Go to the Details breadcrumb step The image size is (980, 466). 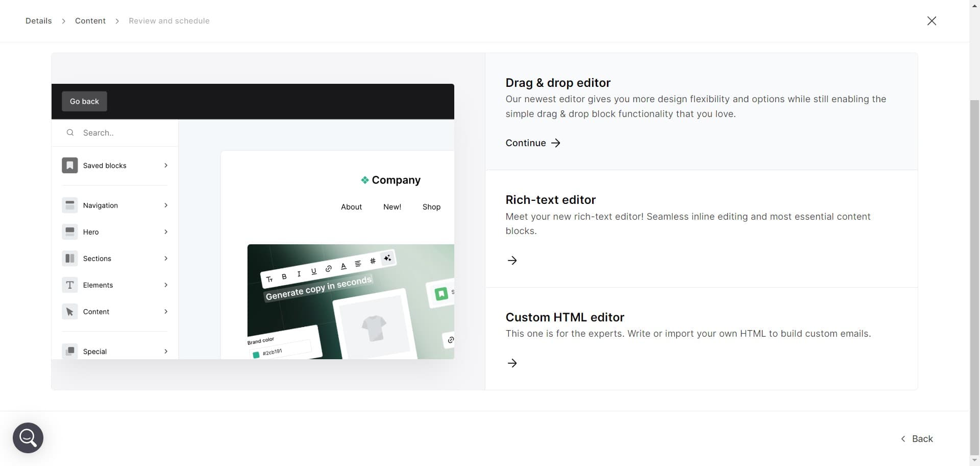[x=39, y=21]
